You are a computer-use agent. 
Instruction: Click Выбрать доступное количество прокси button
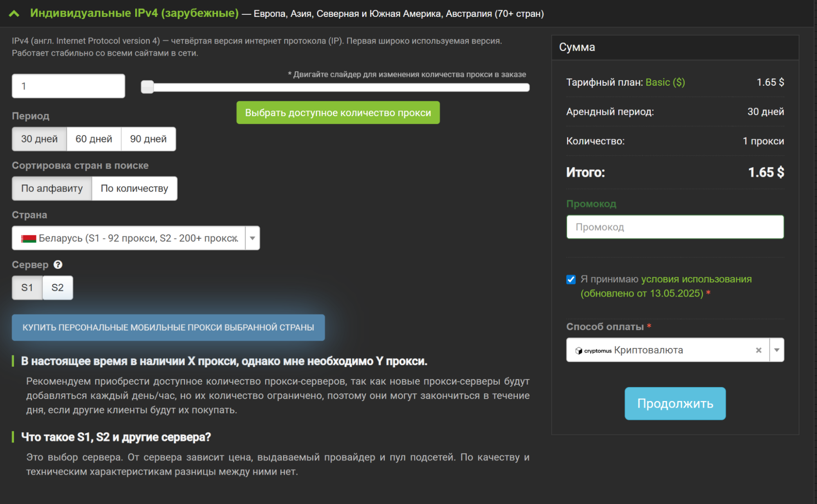pyautogui.click(x=338, y=113)
